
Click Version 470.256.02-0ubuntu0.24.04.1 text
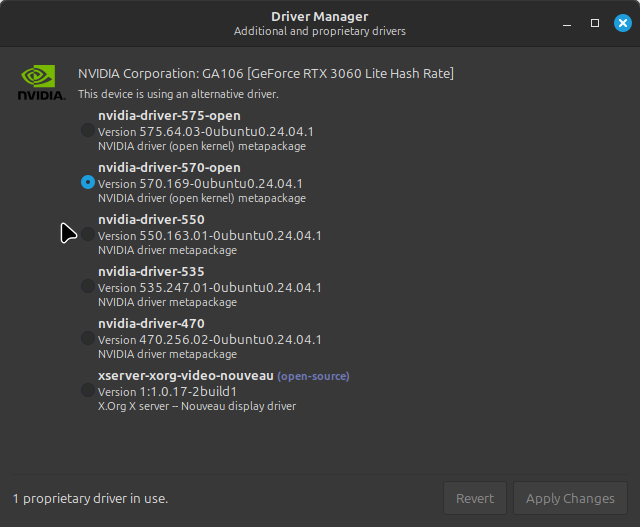click(x=210, y=340)
